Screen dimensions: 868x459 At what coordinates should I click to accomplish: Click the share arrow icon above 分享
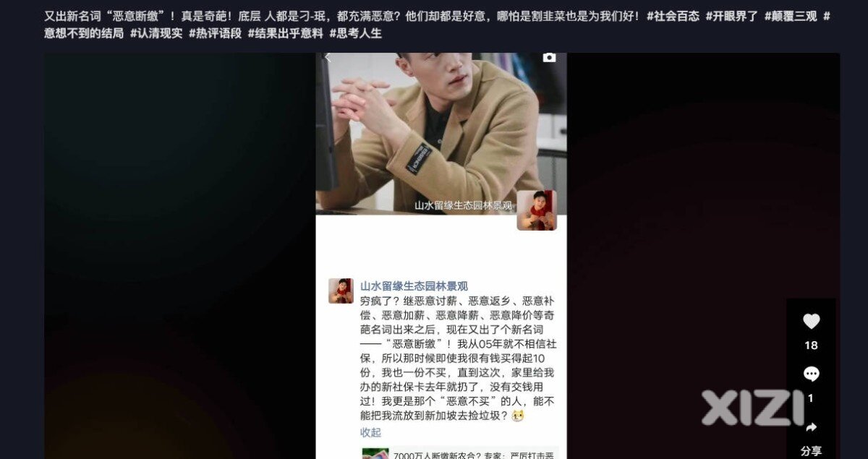tap(812, 427)
